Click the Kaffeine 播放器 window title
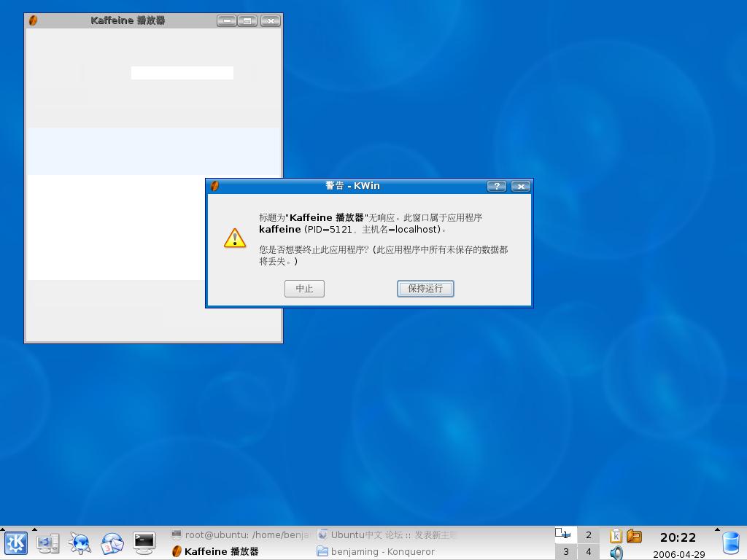 pos(128,20)
